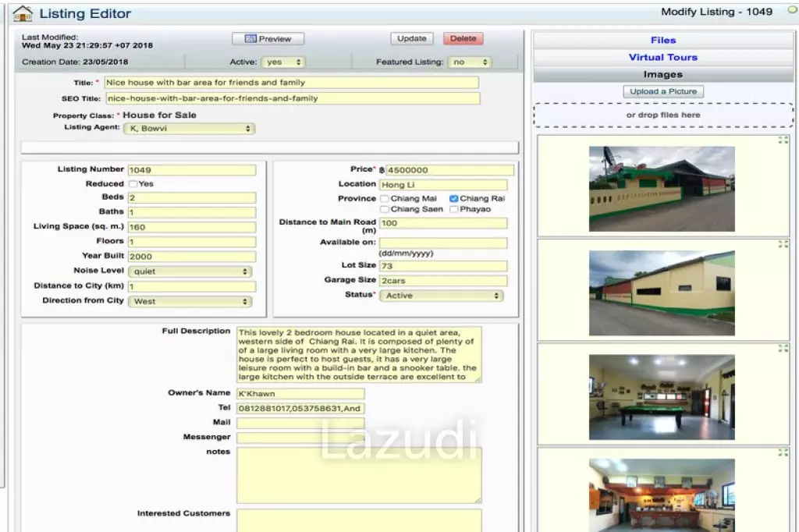Screen dimensions: 799x532
Task: Click drag handle icon on snooker table image
Action: click(x=783, y=349)
